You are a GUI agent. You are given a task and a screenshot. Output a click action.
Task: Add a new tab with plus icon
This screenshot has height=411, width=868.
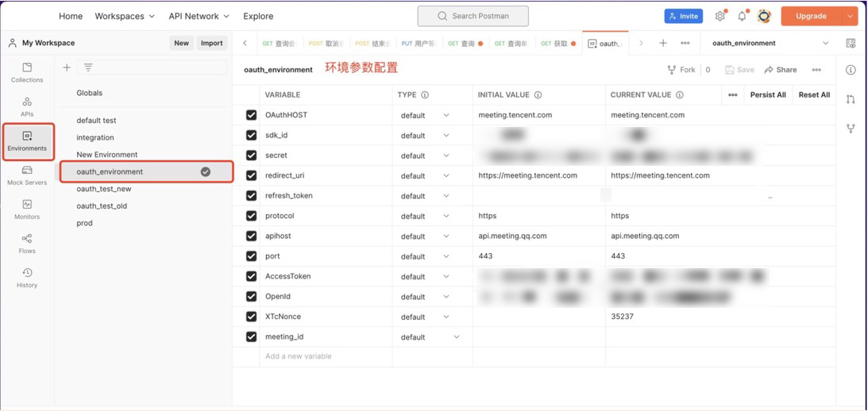point(662,43)
